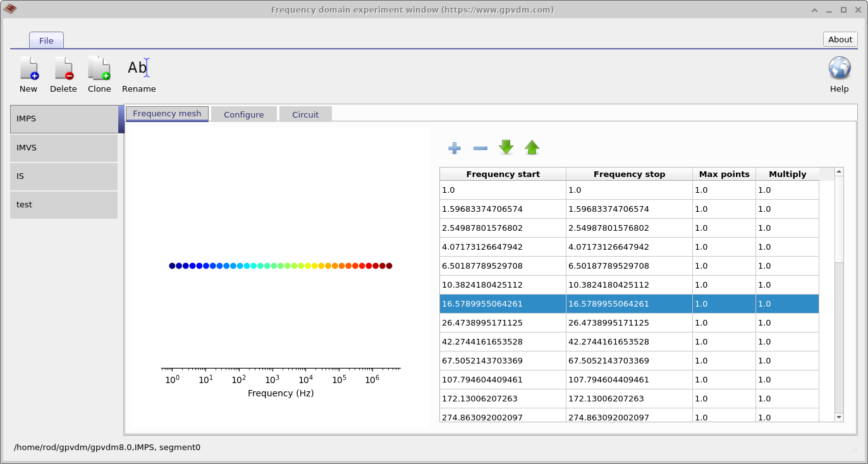
Task: Click the scrollbar down arrow on the table
Action: tap(839, 417)
